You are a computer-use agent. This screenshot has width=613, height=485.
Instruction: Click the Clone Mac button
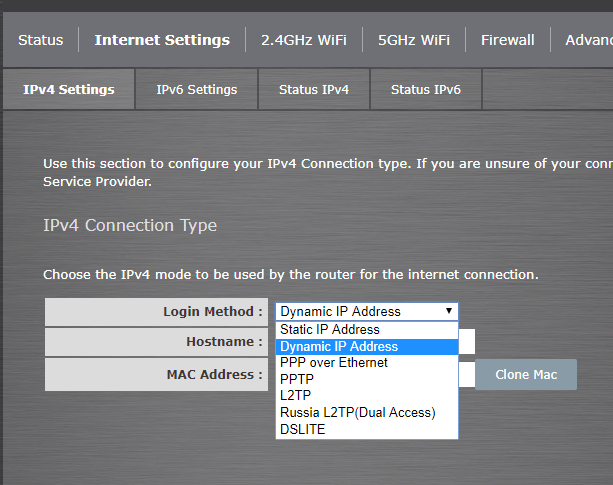(526, 374)
